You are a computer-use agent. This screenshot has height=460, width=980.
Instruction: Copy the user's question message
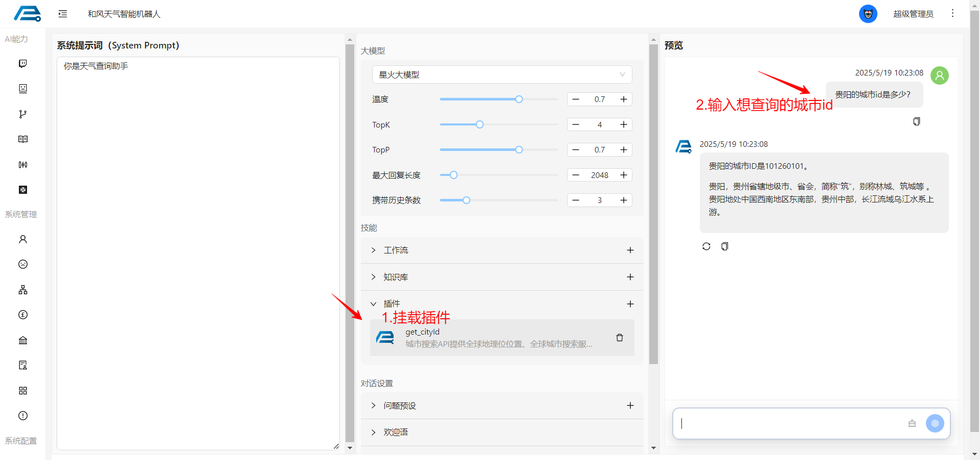click(916, 121)
